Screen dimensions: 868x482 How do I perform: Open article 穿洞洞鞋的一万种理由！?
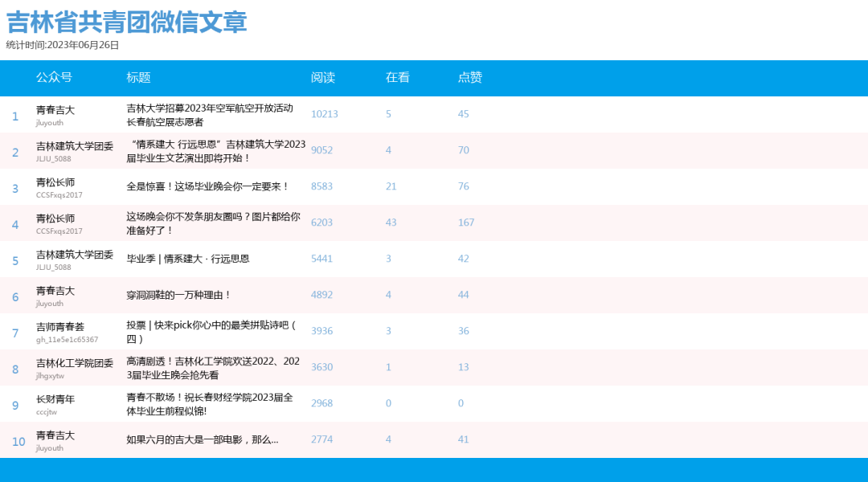tap(178, 295)
